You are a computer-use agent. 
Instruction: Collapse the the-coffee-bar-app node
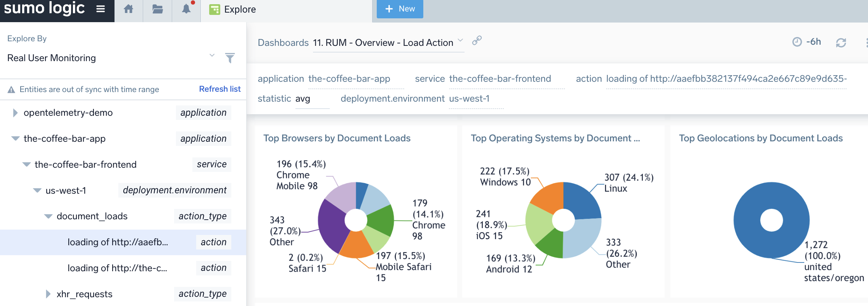(x=15, y=139)
